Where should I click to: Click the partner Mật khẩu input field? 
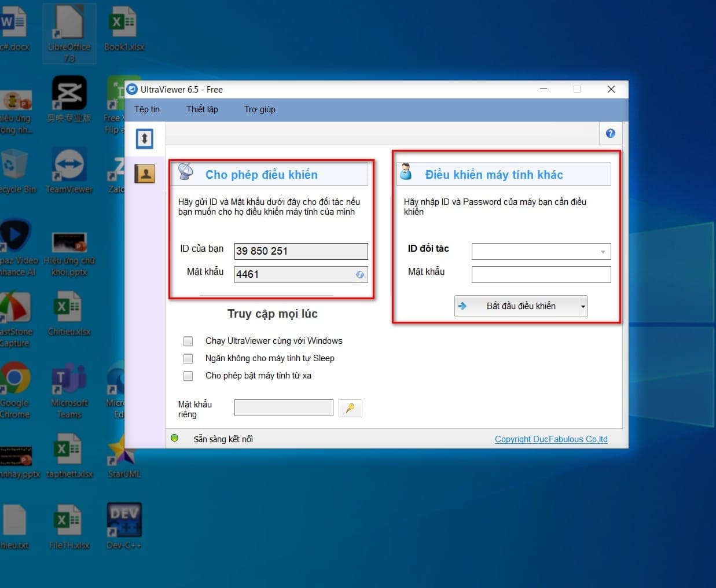click(x=541, y=274)
